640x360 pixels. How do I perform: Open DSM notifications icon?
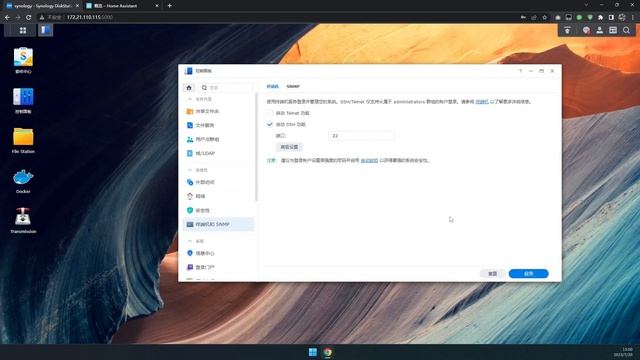point(586,30)
